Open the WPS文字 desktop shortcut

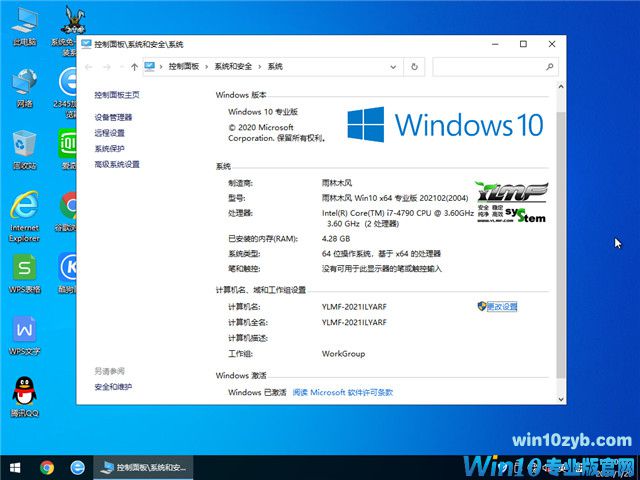click(x=24, y=336)
